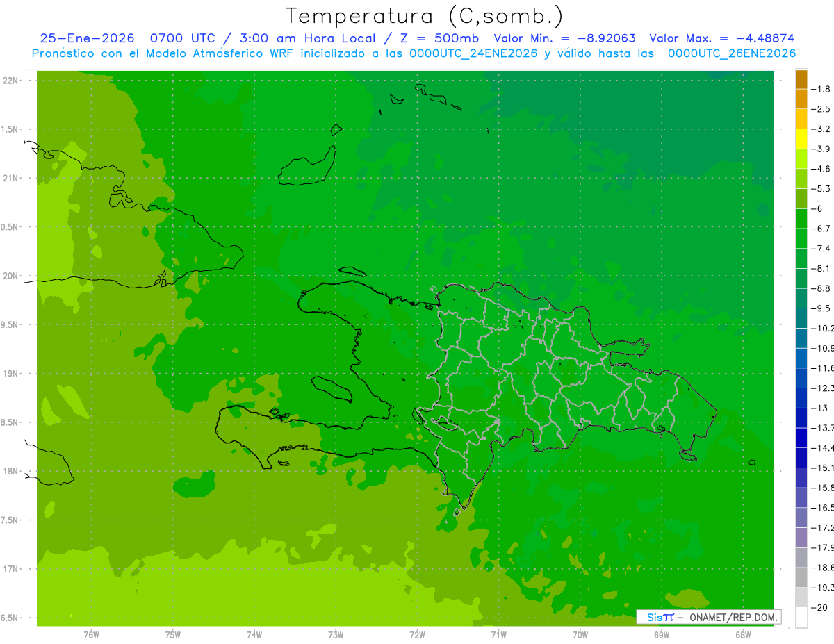834x644 pixels.
Task: Click the teal legend band between -8.8 and -9.5
Action: tap(801, 298)
